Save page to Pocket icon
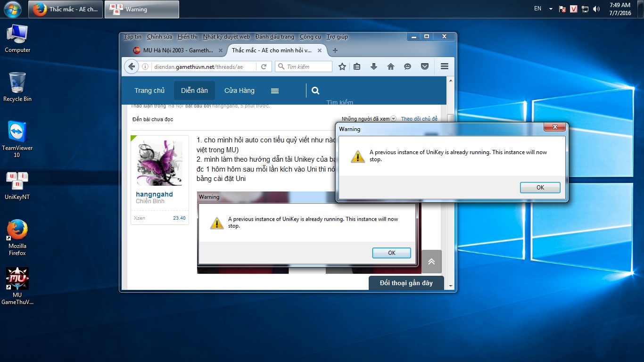Image resolution: width=644 pixels, height=362 pixels. (x=425, y=66)
